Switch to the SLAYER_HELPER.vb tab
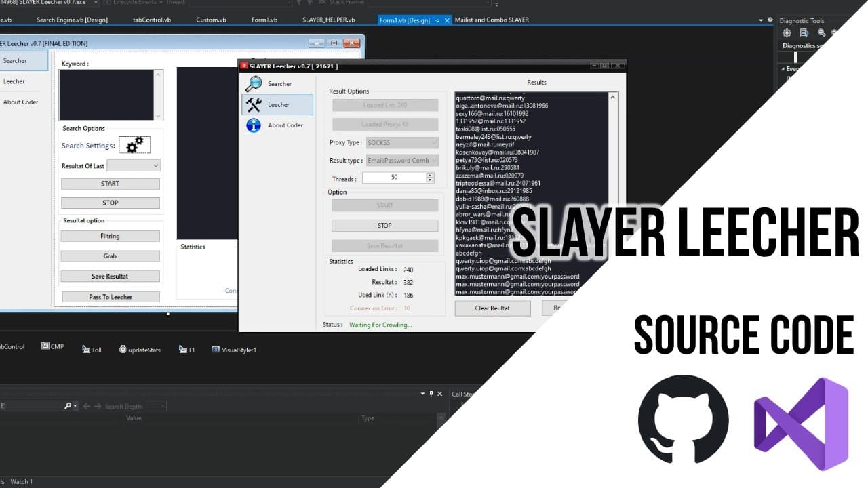The image size is (868, 488). (328, 20)
